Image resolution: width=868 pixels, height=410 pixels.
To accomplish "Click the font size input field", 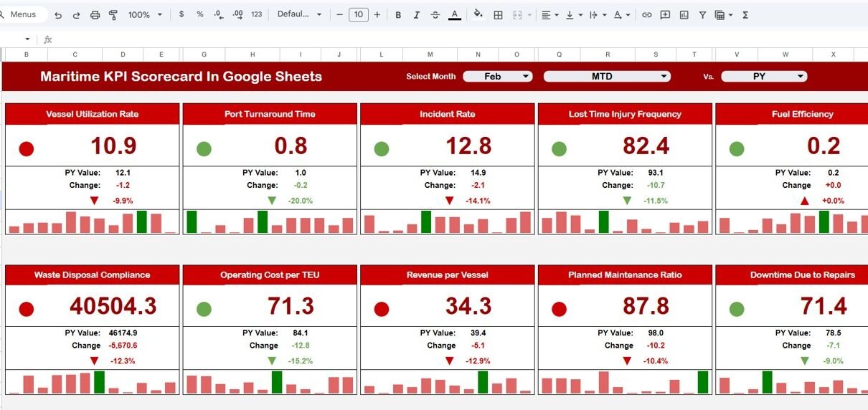I will pyautogui.click(x=358, y=15).
